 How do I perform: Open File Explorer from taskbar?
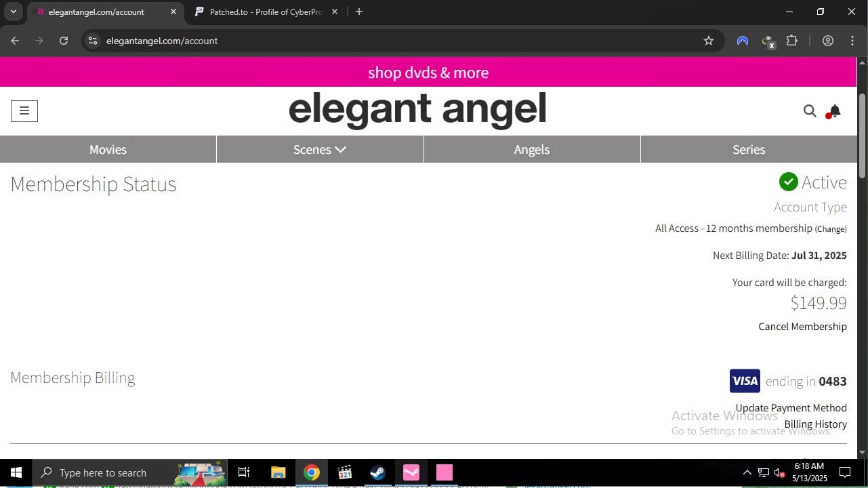pos(278,472)
